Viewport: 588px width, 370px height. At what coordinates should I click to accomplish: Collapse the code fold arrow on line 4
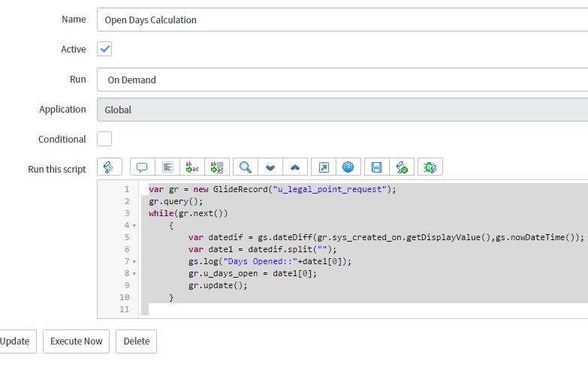tap(134, 226)
